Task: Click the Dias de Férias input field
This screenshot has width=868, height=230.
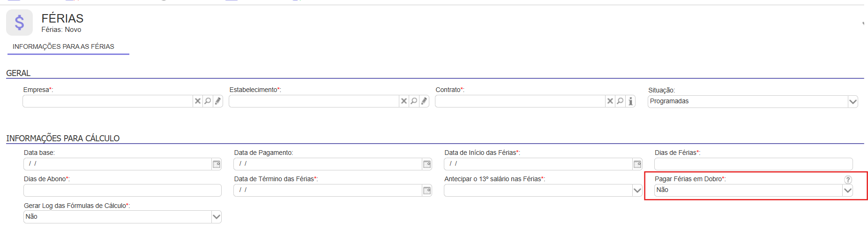Action: [753, 164]
